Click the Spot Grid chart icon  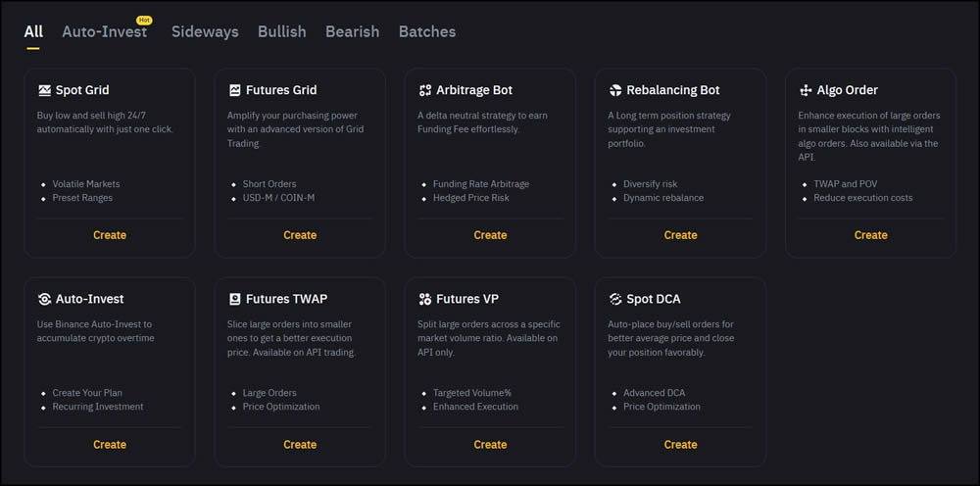point(44,90)
